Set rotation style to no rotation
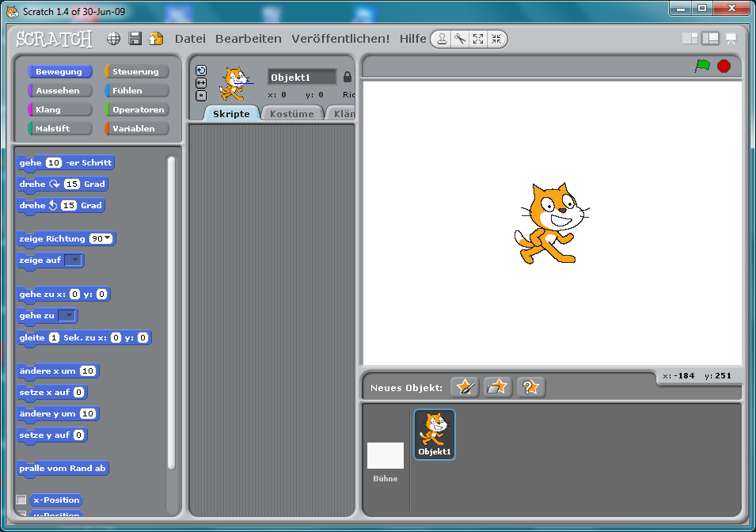The width and height of the screenshot is (756, 532). 201,96
